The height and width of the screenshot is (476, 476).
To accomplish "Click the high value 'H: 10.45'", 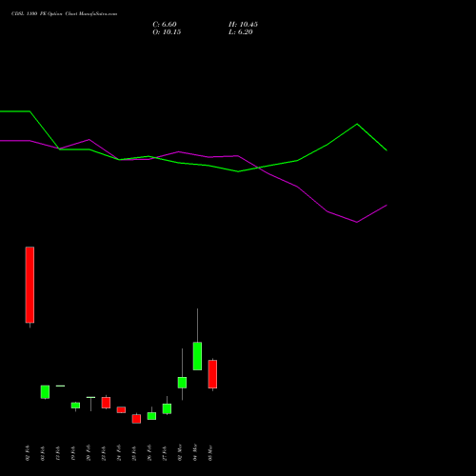I will 243,25.
